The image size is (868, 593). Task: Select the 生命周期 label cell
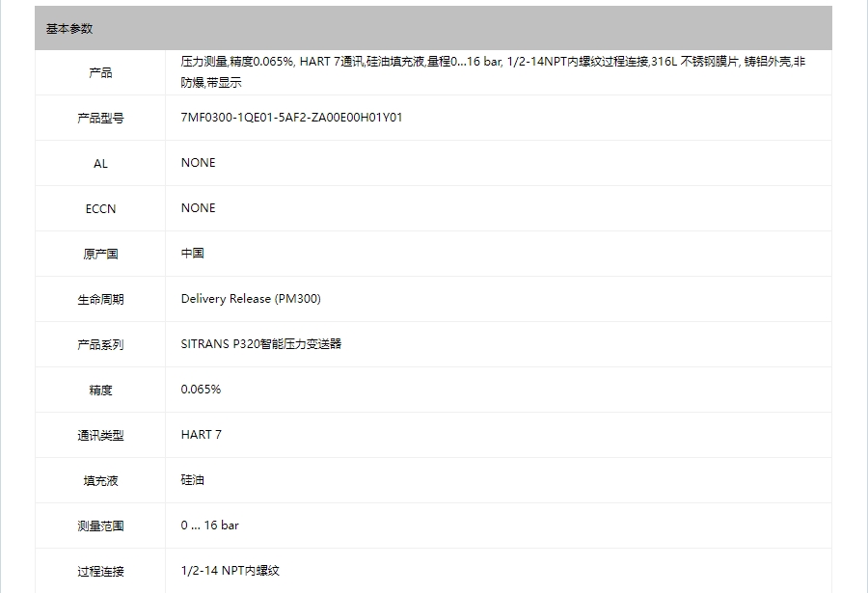click(x=100, y=300)
